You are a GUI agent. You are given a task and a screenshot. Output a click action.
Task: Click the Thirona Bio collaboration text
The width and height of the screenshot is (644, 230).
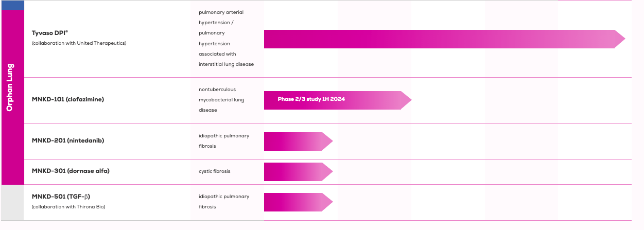pyautogui.click(x=68, y=207)
